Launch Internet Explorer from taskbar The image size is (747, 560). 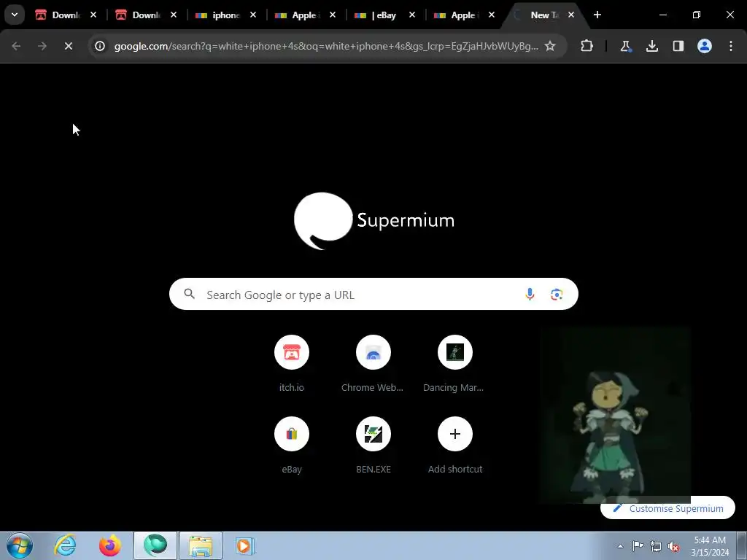click(65, 545)
